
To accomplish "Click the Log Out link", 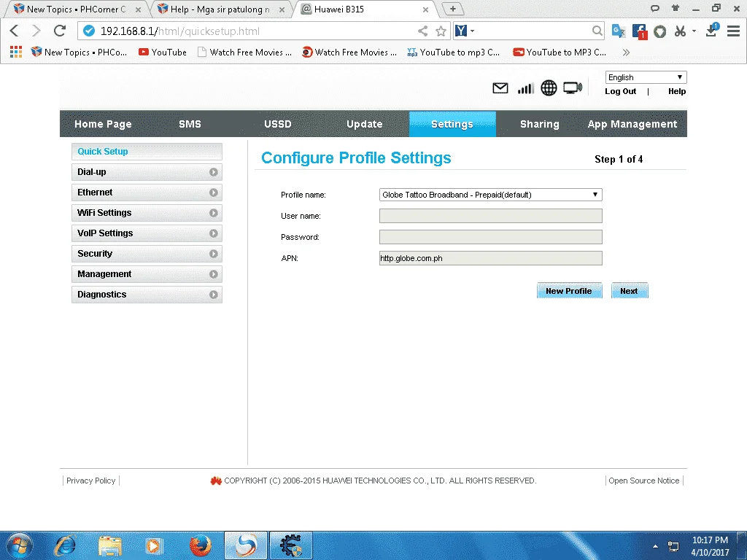I will coord(620,91).
